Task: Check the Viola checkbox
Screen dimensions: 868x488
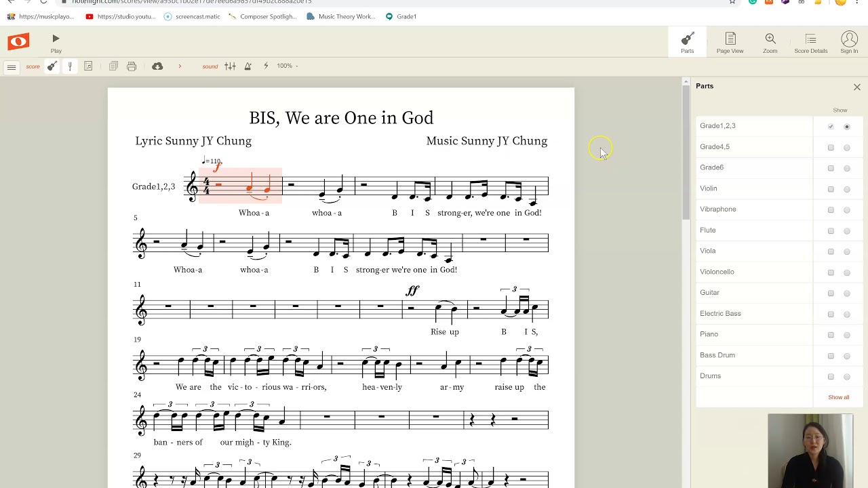Action: (831, 251)
